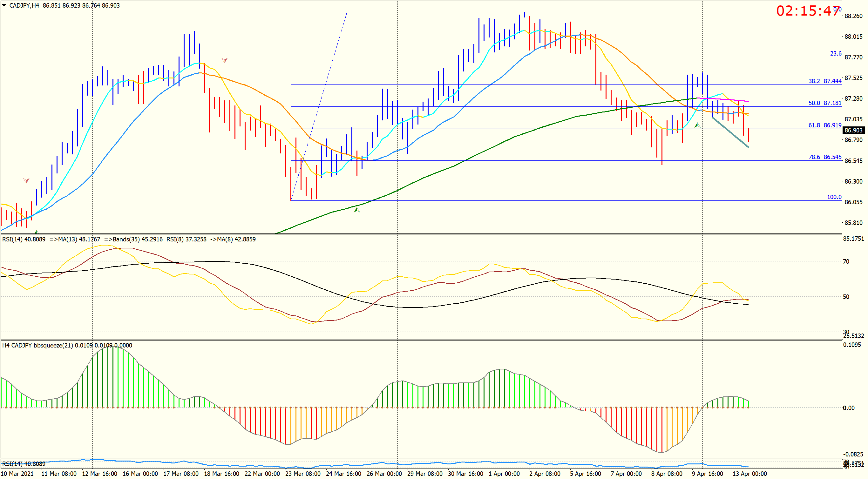868x479 pixels.
Task: Select the 61.8 Fibonacci level label 86.919
Action: 825,125
